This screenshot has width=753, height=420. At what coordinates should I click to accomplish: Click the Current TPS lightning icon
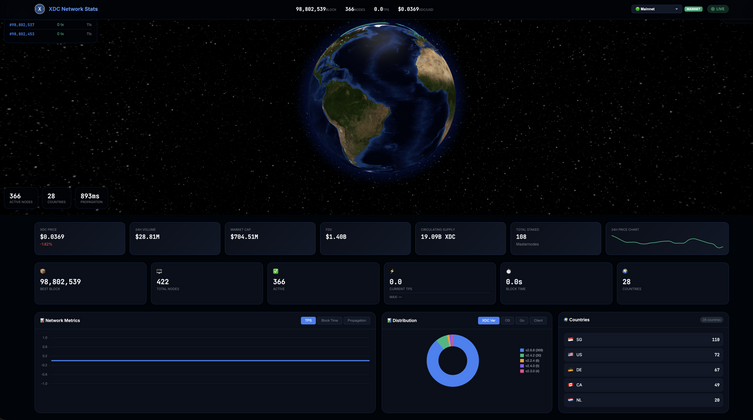click(392, 271)
